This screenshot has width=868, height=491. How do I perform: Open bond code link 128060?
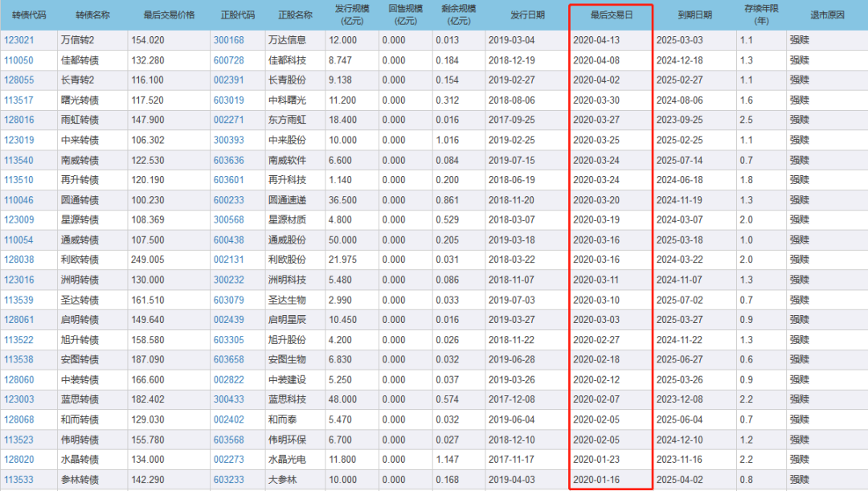coord(18,380)
